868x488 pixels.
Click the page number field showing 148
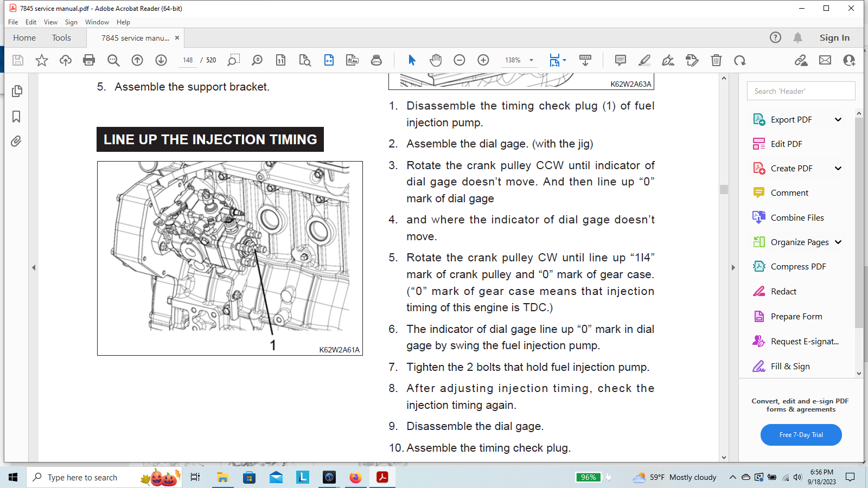point(188,60)
